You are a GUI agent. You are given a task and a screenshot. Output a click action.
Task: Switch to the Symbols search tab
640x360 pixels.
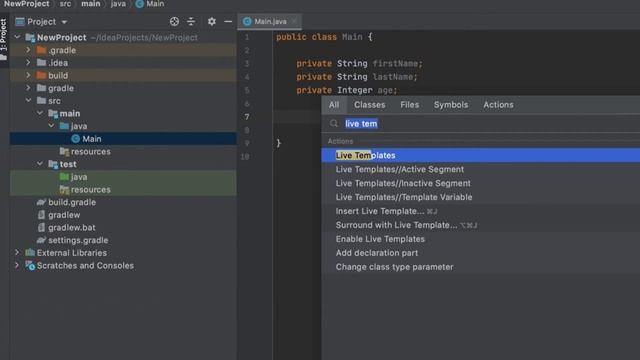451,105
